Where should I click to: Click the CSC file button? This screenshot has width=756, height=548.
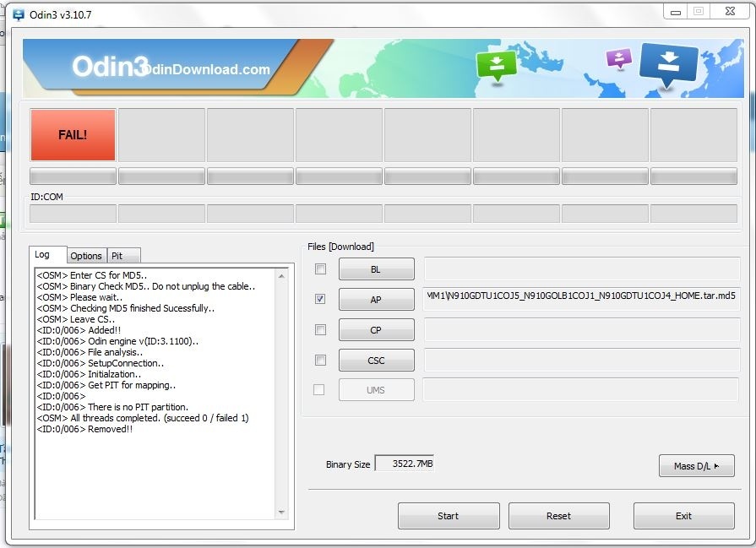coord(377,360)
